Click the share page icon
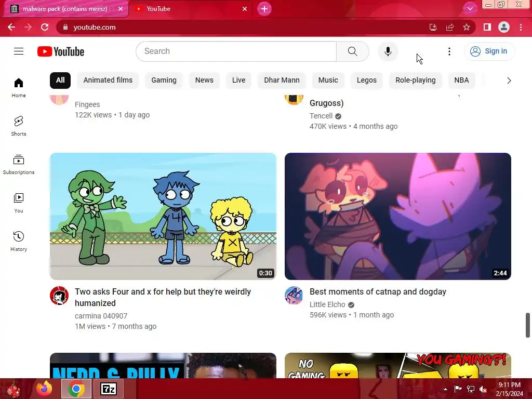This screenshot has height=399, width=532. (450, 27)
